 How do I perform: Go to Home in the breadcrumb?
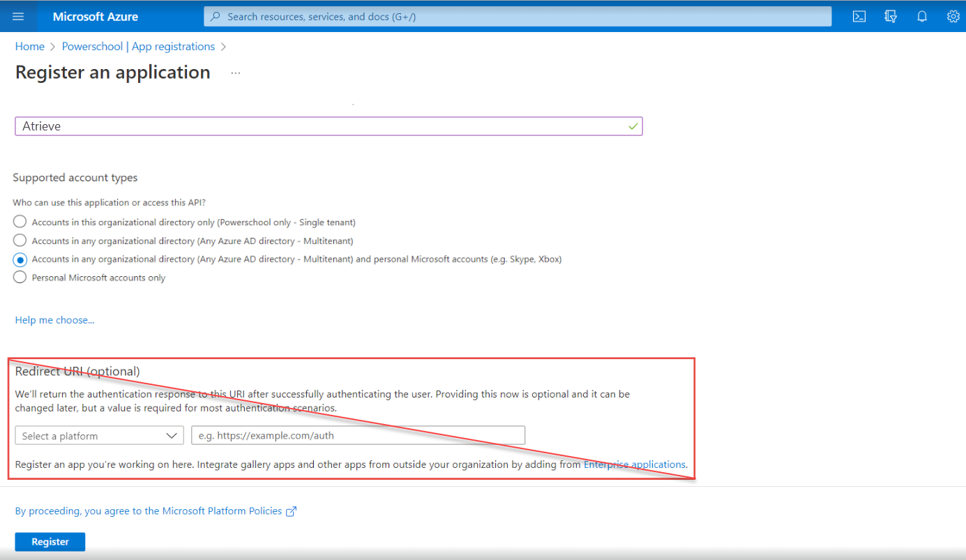click(x=30, y=47)
